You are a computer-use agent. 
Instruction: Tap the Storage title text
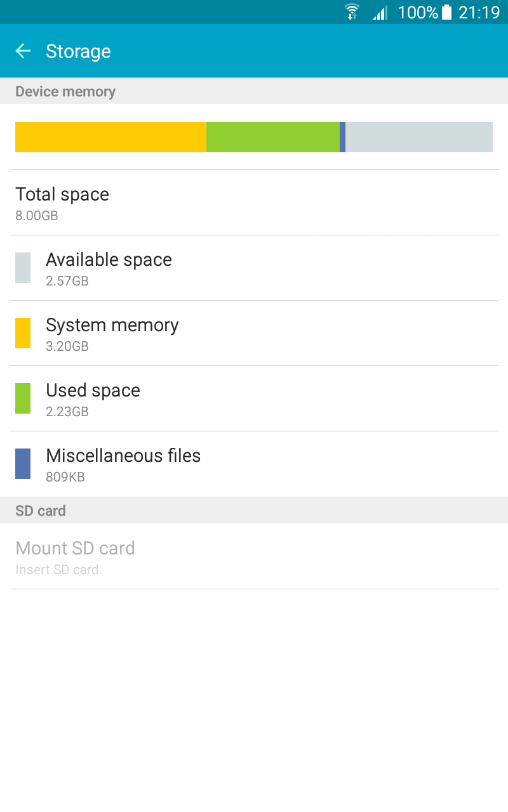click(78, 51)
